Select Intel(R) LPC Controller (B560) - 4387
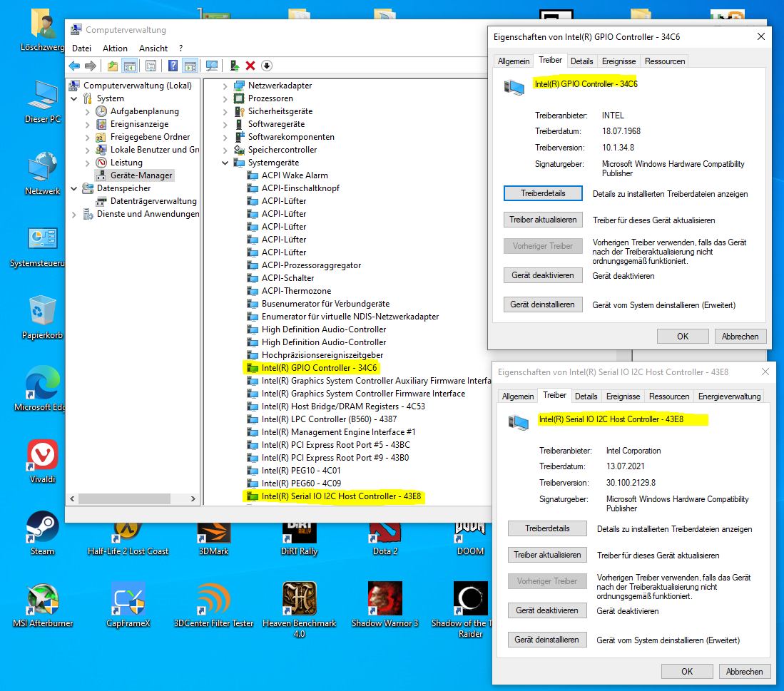Image resolution: width=784 pixels, height=691 pixels. pyautogui.click(x=329, y=419)
